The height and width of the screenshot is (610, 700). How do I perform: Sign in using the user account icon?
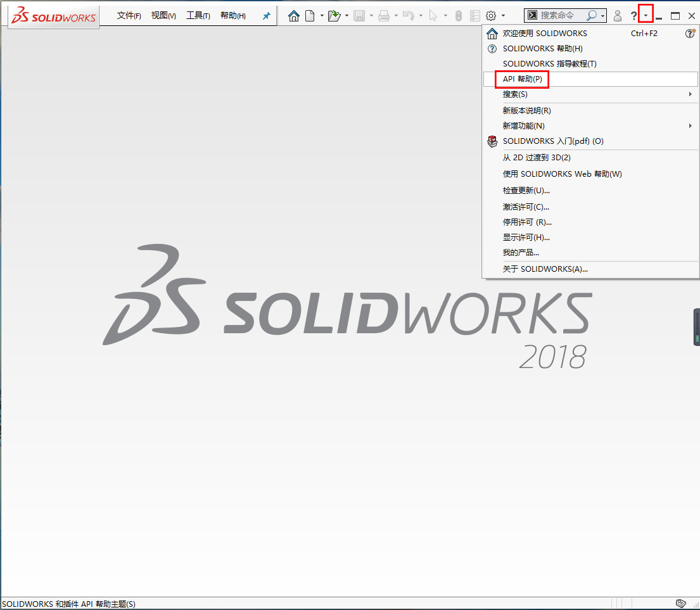[618, 15]
